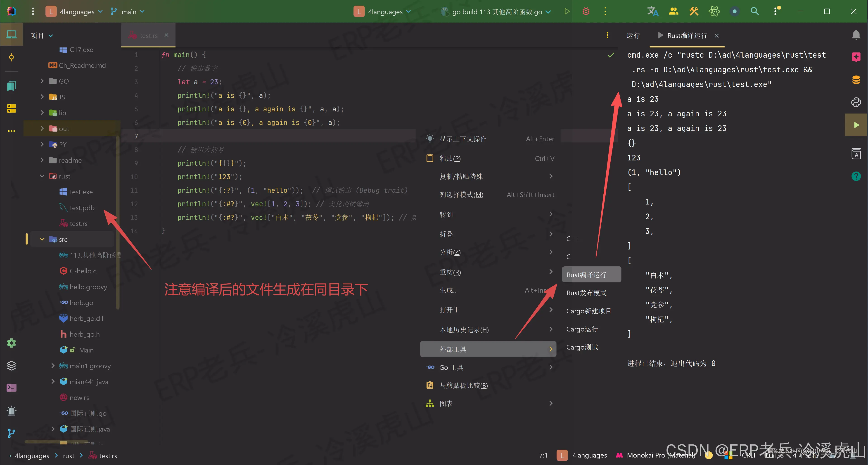868x465 pixels.
Task: Collapse the src folder in project tree
Action: tap(42, 239)
